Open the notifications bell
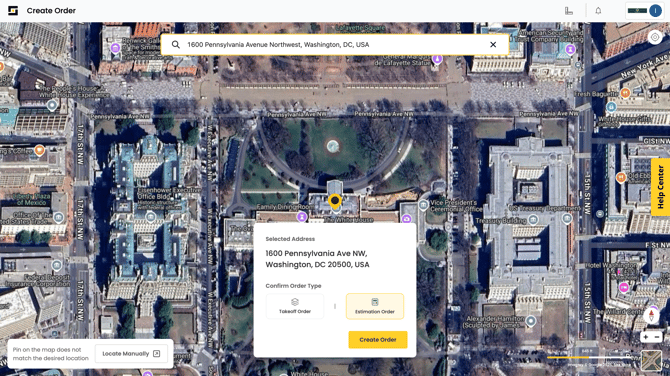Image resolution: width=670 pixels, height=376 pixels. (x=598, y=11)
